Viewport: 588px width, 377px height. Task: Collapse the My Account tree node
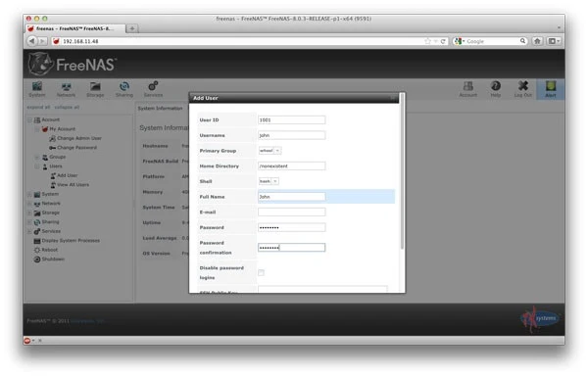[x=37, y=129]
